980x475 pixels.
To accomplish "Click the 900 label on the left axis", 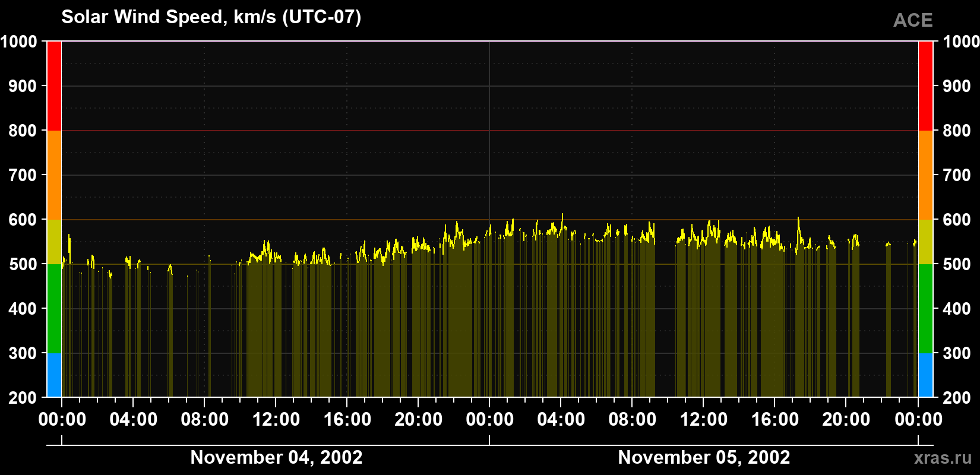I will click(23, 86).
